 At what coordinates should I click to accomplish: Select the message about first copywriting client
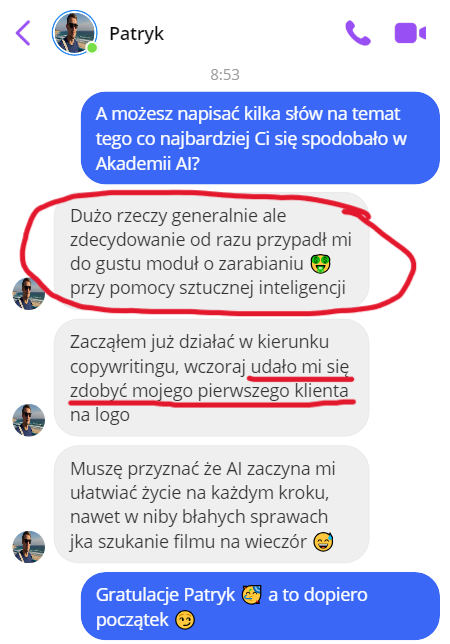211,378
